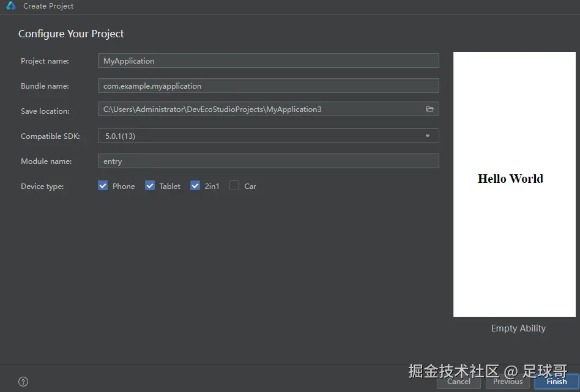Open the help question-mark icon
This screenshot has height=392, width=580.
(23, 382)
